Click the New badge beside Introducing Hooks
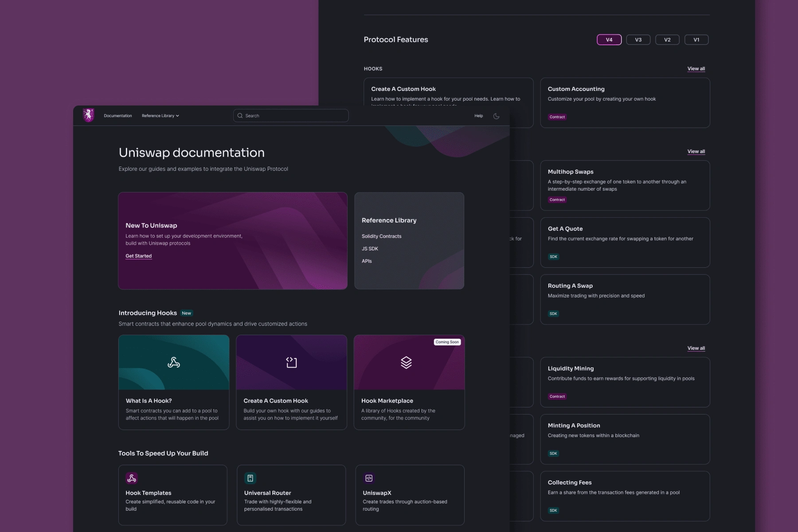Image resolution: width=798 pixels, height=532 pixels. tap(187, 313)
